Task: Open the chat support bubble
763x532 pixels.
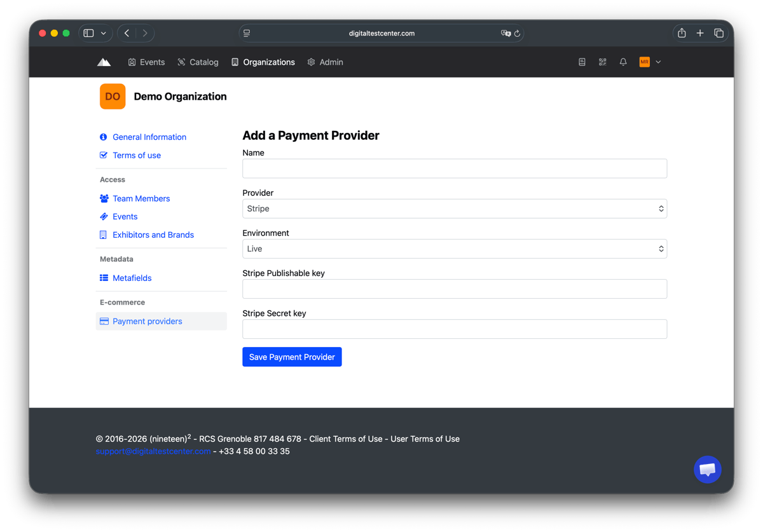Action: 708,470
